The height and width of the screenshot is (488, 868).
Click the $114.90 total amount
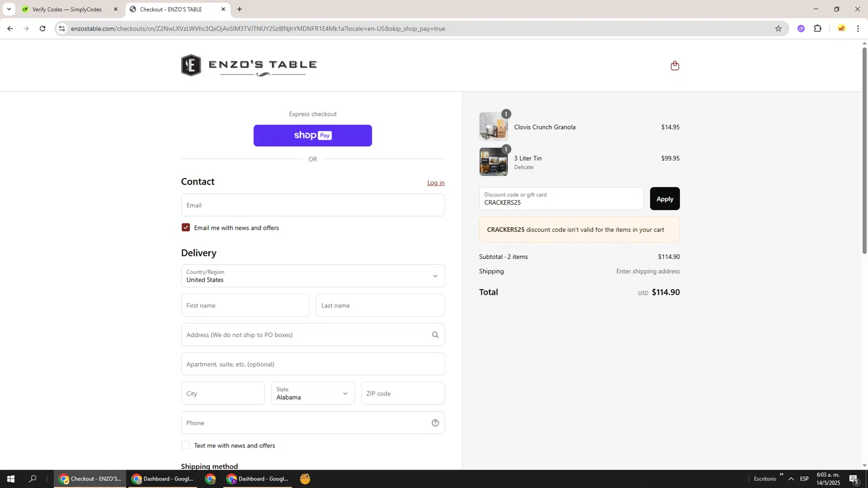tap(665, 293)
